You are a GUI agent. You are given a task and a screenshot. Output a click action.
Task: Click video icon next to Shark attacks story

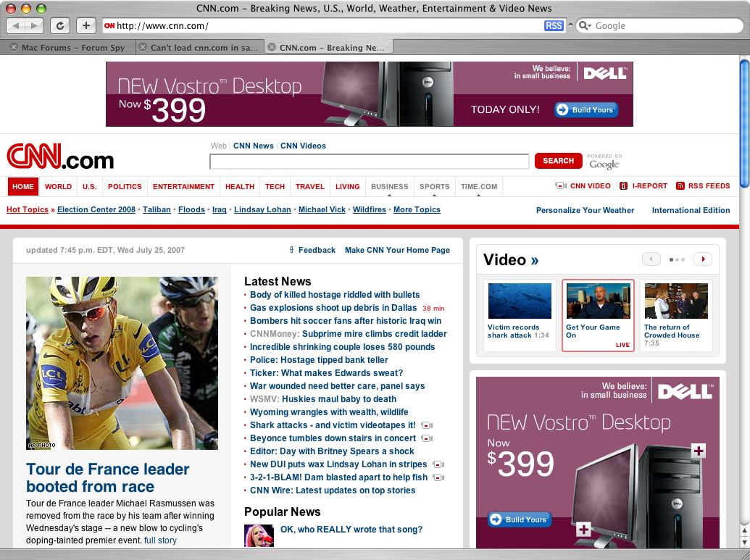427,425
